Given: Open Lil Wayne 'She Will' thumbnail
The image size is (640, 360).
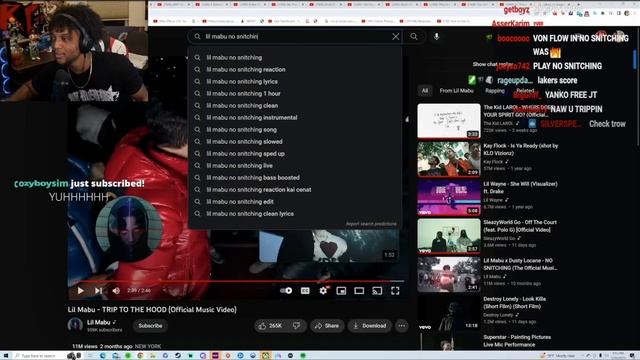Looking at the screenshot, I should point(449,198).
